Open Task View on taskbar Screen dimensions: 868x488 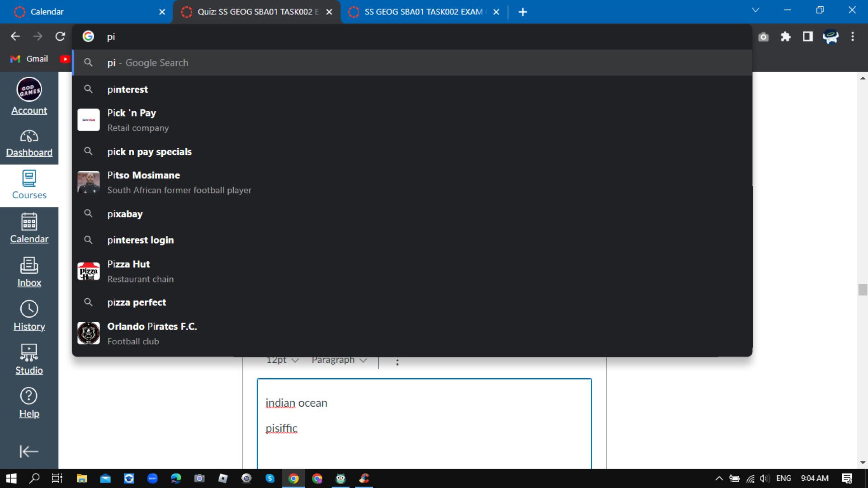[x=57, y=479]
